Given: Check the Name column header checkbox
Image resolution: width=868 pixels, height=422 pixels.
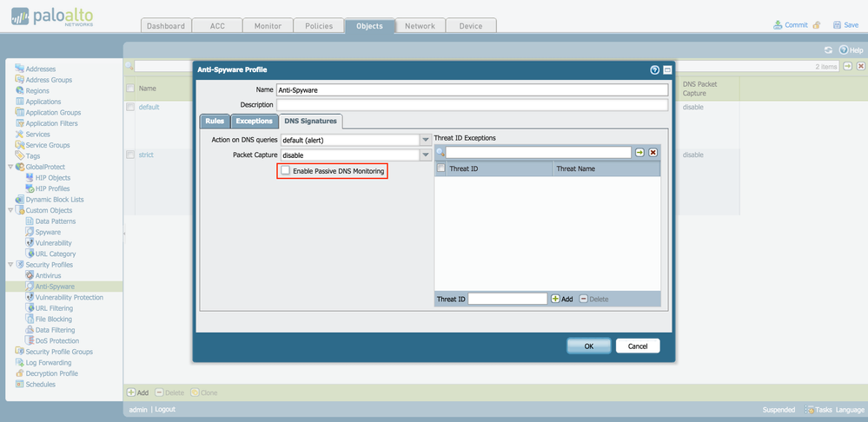Looking at the screenshot, I should tap(130, 88).
